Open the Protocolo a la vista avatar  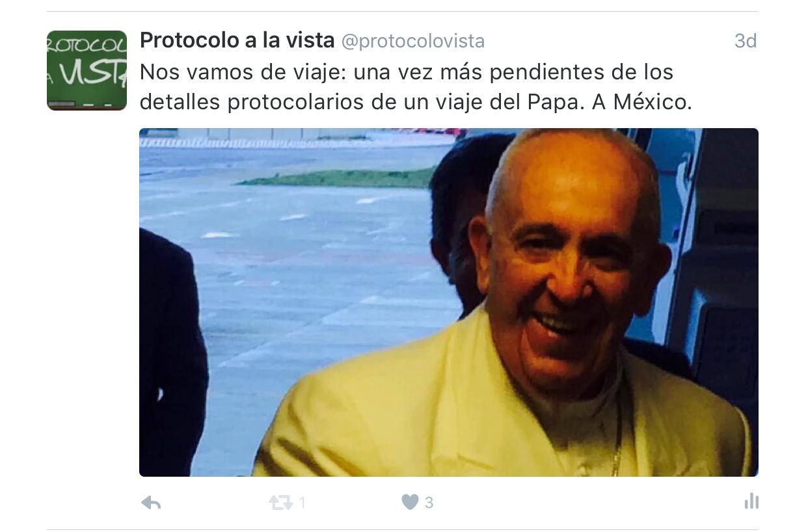(x=87, y=70)
